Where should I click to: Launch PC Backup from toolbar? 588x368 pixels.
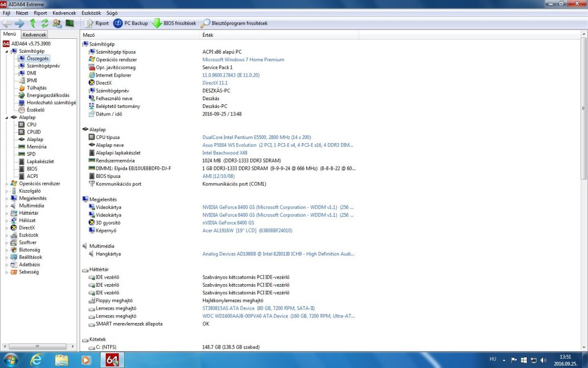pyautogui.click(x=131, y=24)
